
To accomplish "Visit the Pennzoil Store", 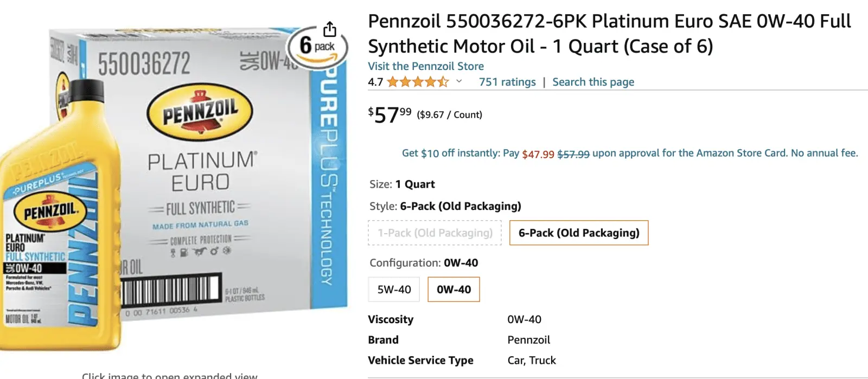I will coord(426,66).
